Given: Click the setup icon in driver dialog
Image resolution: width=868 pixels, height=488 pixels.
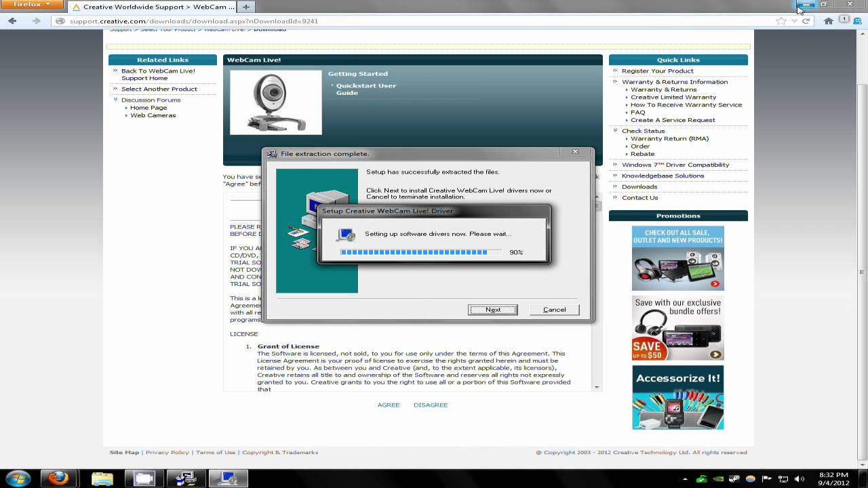Looking at the screenshot, I should click(x=346, y=235).
